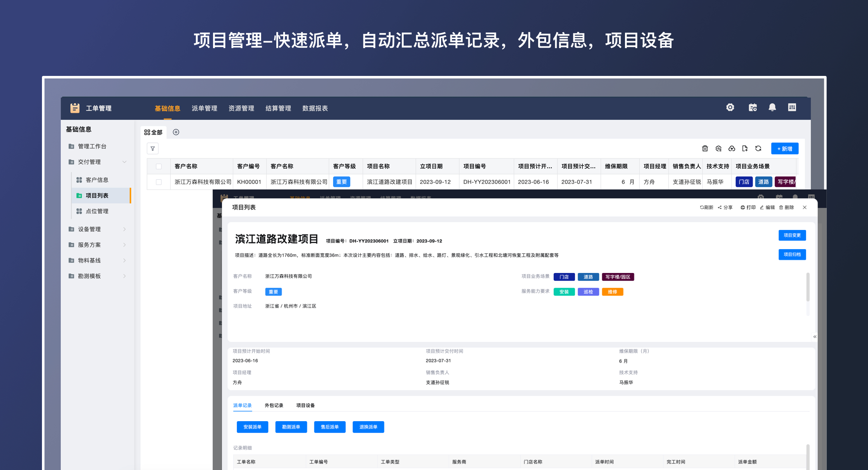Click the refresh icon beside 新增 button
Viewport: 868px width, 470px height.
point(758,149)
